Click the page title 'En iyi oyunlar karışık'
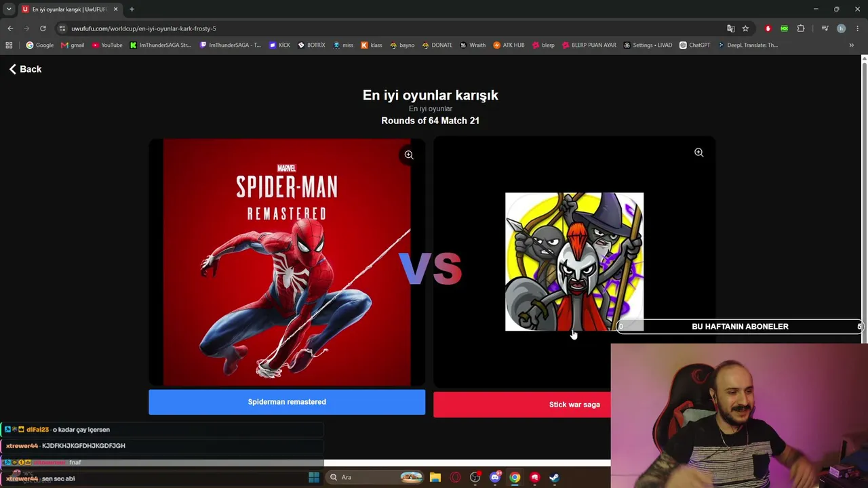 pyautogui.click(x=431, y=96)
